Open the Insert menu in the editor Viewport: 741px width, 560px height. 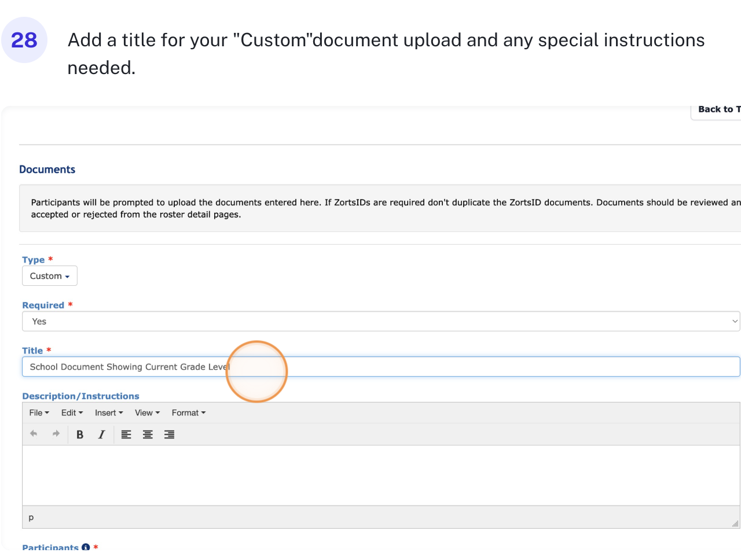pyautogui.click(x=109, y=412)
